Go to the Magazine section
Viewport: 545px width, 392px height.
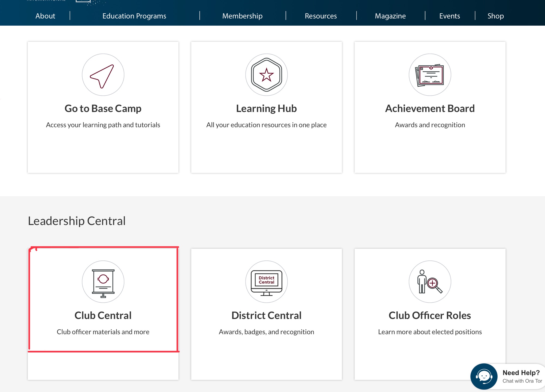(390, 16)
